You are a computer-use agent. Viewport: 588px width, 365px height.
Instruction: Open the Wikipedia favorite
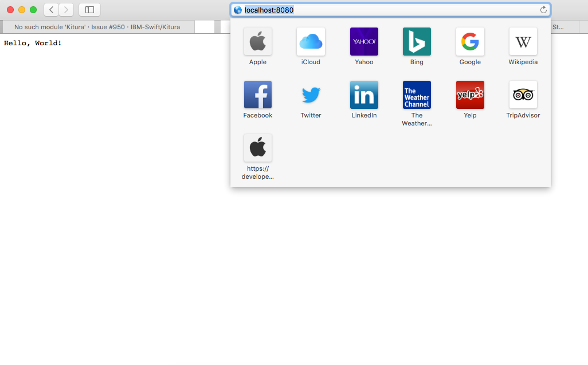523,41
